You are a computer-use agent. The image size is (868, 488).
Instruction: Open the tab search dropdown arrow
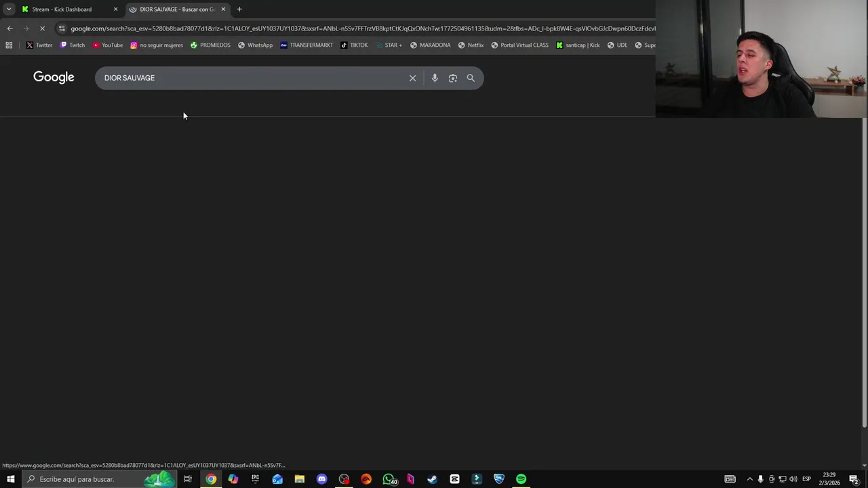[x=9, y=9]
